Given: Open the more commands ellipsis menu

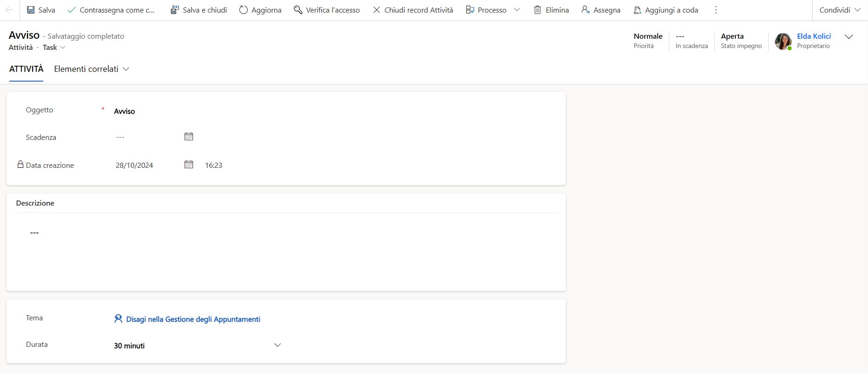Looking at the screenshot, I should pos(716,10).
